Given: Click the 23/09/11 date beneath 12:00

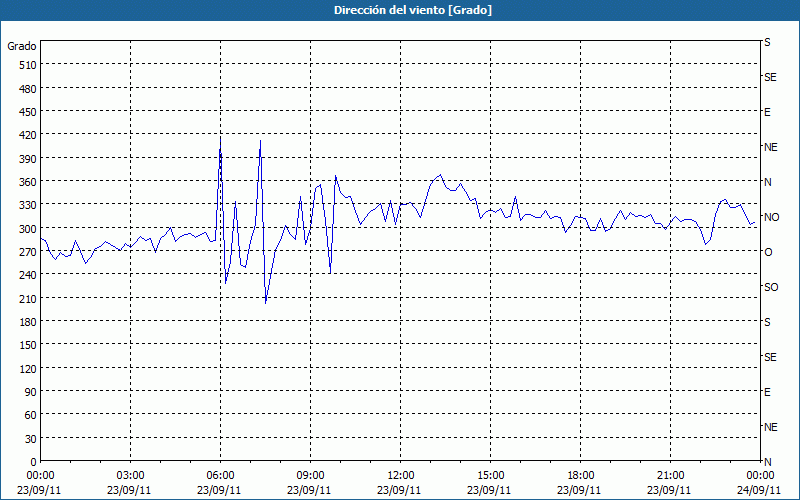Looking at the screenshot, I should point(399,490).
